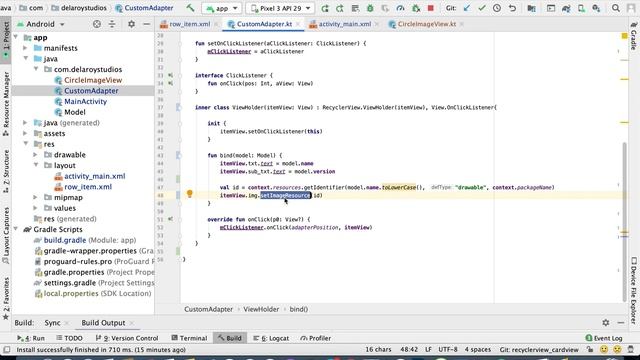Image resolution: width=640 pixels, height=360 pixels.
Task: Open the TODO tool window
Action: [69, 338]
